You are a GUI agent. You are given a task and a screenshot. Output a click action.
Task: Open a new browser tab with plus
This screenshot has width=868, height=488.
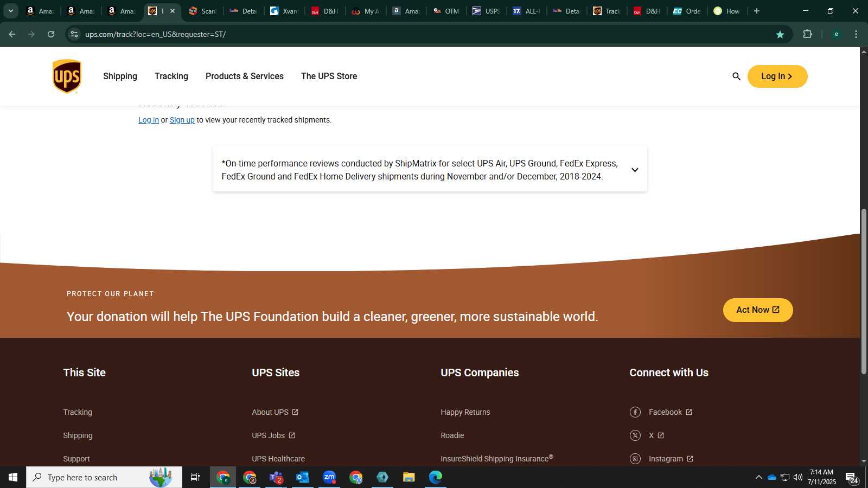click(757, 11)
